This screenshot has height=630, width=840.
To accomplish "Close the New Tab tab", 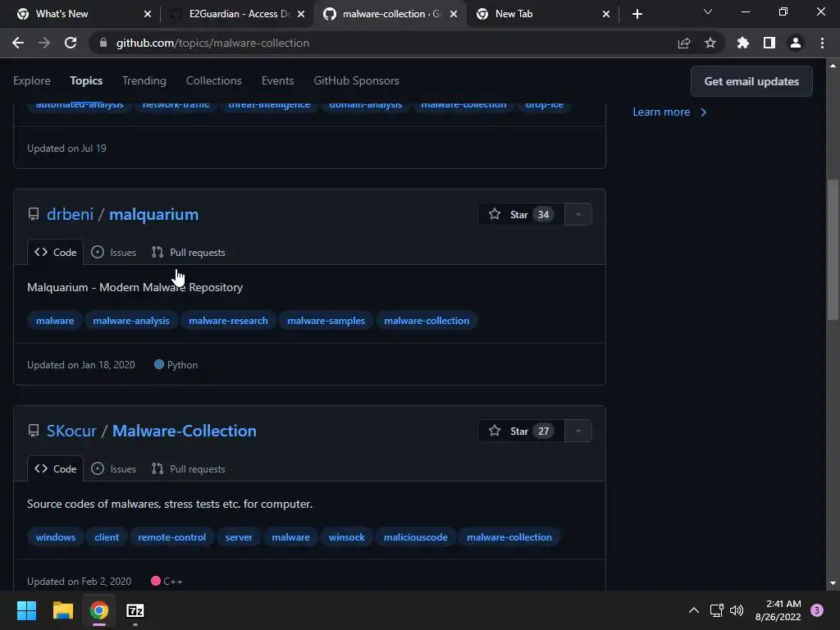I will pos(606,14).
